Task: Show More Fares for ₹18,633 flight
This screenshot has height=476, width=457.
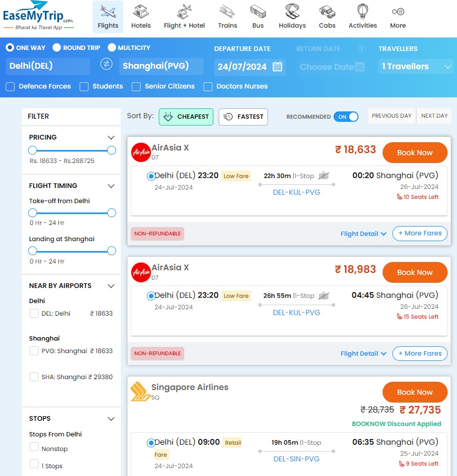Action: pos(420,233)
